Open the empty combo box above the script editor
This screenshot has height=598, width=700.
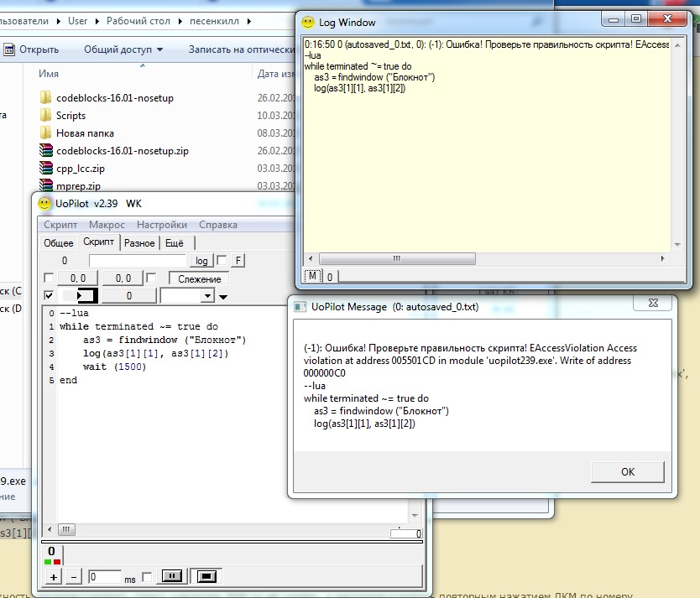pyautogui.click(x=187, y=295)
